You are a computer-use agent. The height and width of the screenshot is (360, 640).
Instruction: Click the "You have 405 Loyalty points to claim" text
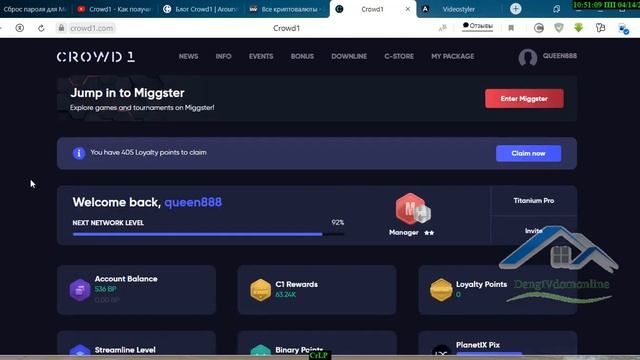pos(148,152)
